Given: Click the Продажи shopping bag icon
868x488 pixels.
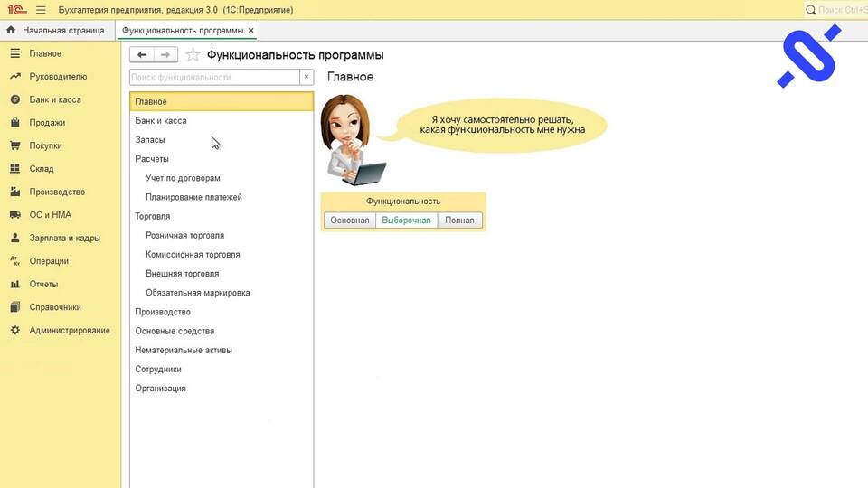Looking at the screenshot, I should pos(14,123).
